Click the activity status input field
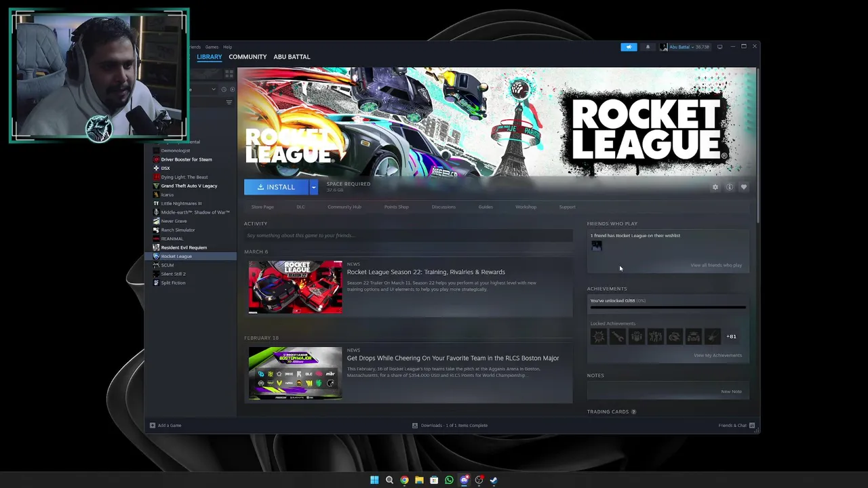This screenshot has width=868, height=488. point(408,235)
